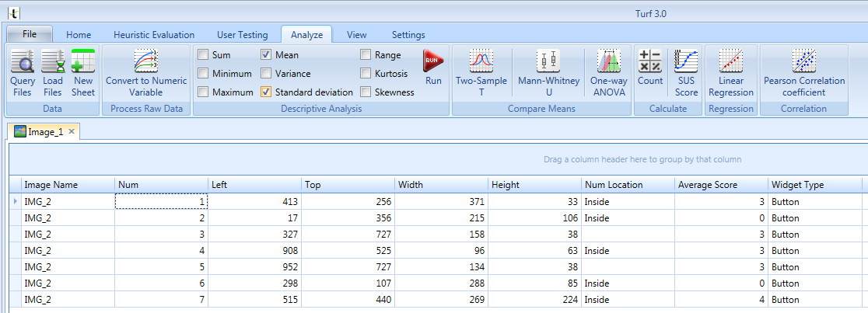Screen dimensions: 868x313
Task: Open the Load Files tool
Action: pos(52,73)
